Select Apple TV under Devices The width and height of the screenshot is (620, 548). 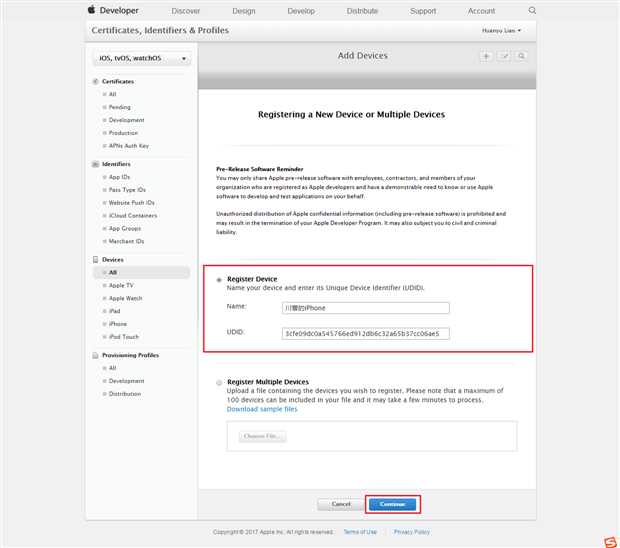click(x=121, y=285)
